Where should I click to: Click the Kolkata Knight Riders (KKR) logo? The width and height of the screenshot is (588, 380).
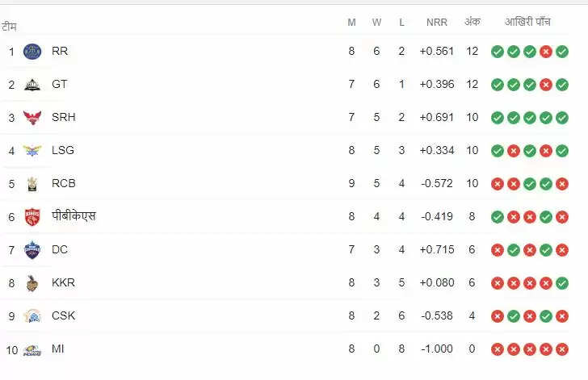point(32,283)
